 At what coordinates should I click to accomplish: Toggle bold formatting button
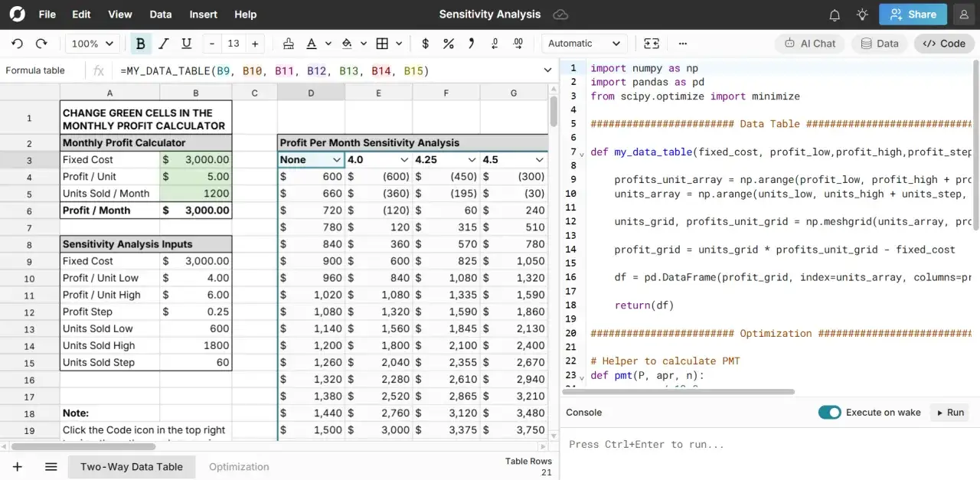[x=140, y=44]
